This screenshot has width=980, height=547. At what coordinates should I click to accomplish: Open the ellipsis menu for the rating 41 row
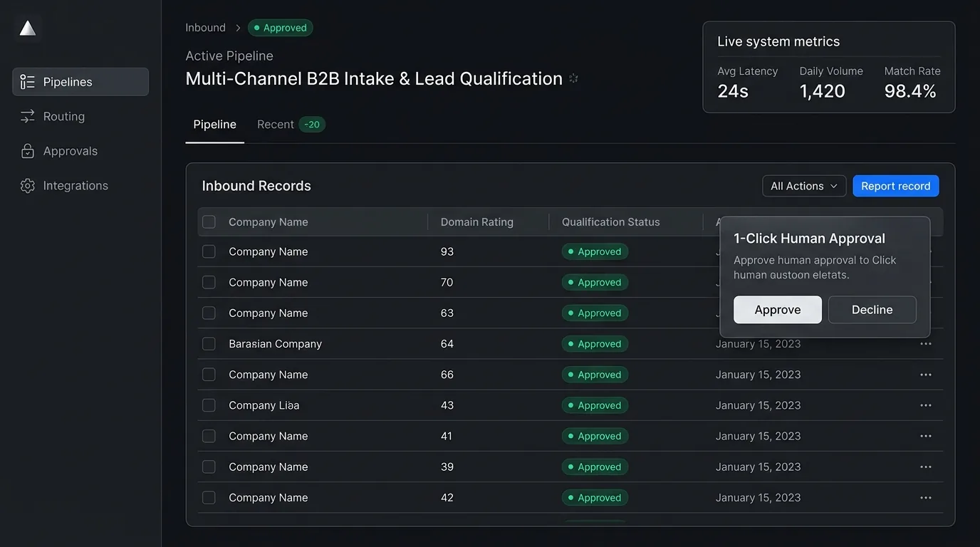click(x=926, y=436)
